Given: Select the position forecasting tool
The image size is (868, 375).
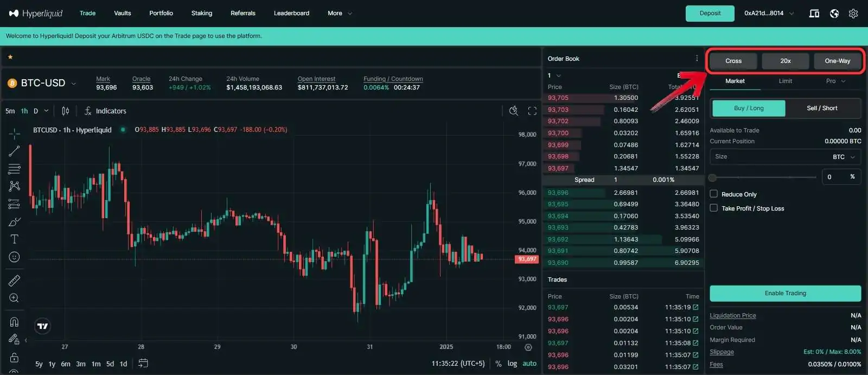Looking at the screenshot, I should click(x=15, y=204).
